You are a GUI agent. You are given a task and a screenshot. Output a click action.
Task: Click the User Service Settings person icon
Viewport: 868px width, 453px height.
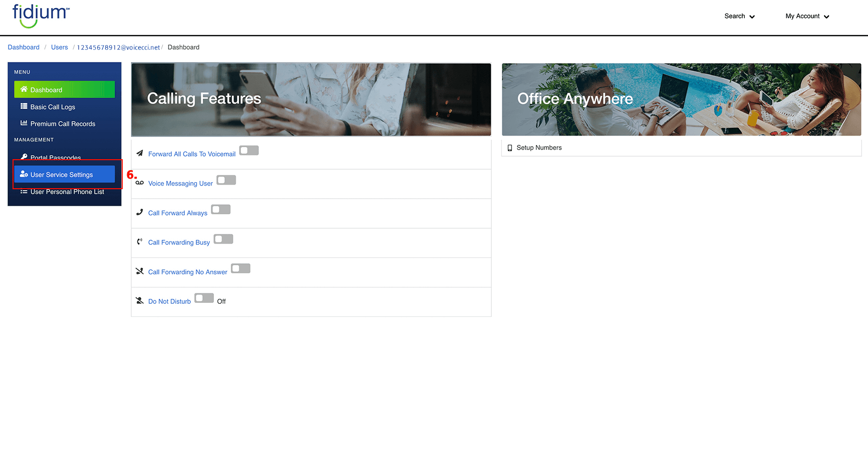tap(24, 174)
